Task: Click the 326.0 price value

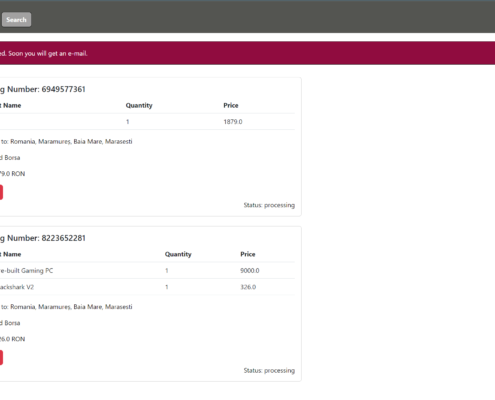Action: click(248, 287)
